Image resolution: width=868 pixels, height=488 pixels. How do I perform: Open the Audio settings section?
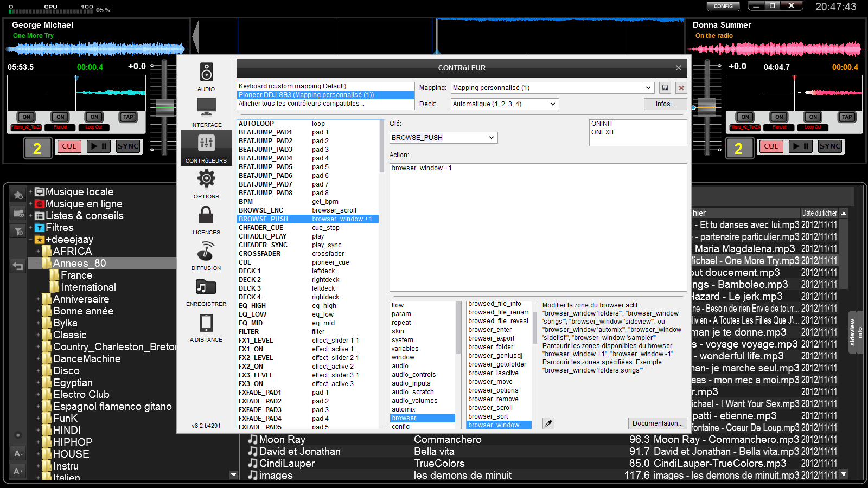click(x=206, y=76)
